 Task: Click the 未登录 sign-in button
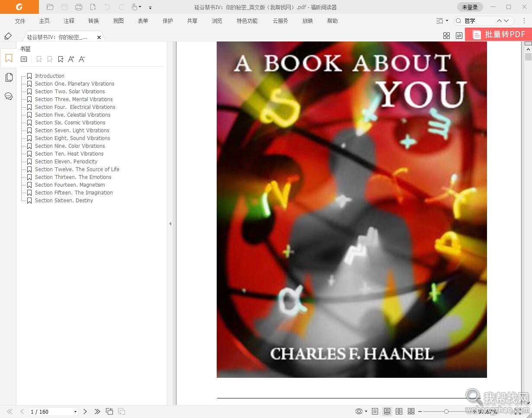pyautogui.click(x=470, y=7)
